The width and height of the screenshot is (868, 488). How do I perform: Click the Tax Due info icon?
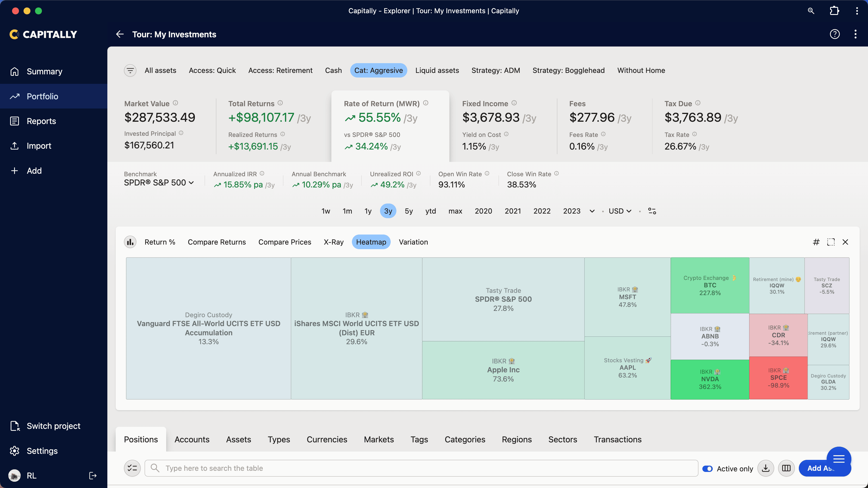coord(697,103)
